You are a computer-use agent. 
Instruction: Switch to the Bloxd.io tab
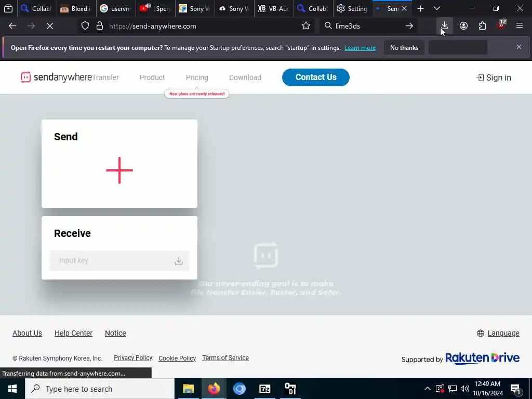pos(76,8)
